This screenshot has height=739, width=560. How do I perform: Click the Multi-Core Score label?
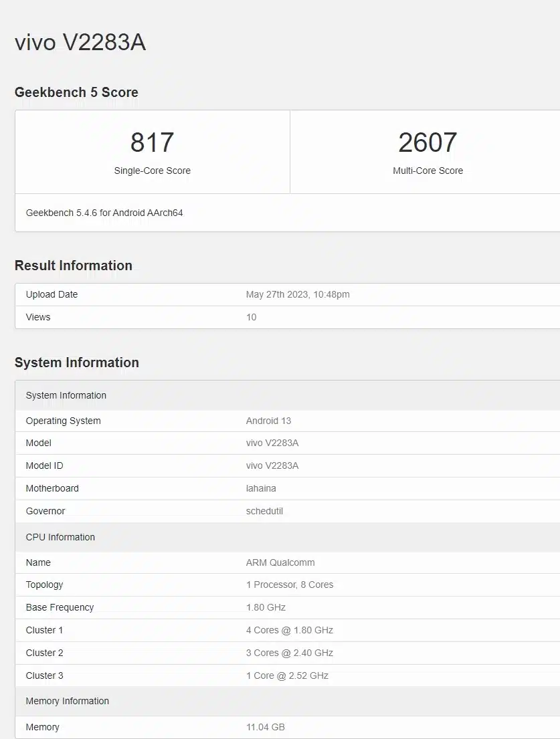tap(428, 171)
